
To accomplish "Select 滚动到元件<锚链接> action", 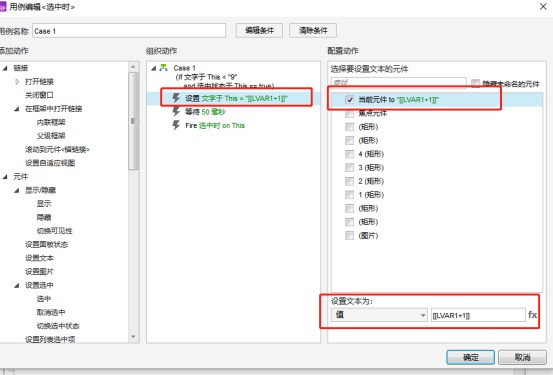I will point(57,150).
